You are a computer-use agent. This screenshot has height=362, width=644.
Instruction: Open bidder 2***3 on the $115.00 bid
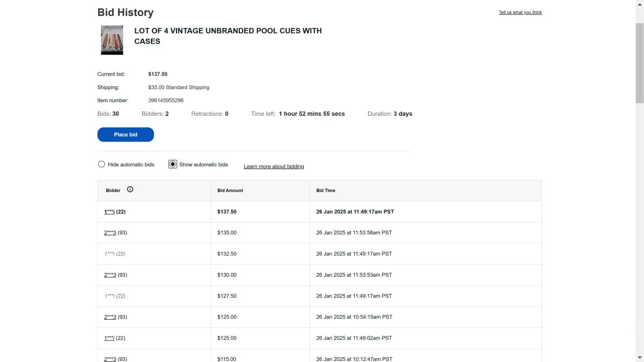tap(109, 358)
